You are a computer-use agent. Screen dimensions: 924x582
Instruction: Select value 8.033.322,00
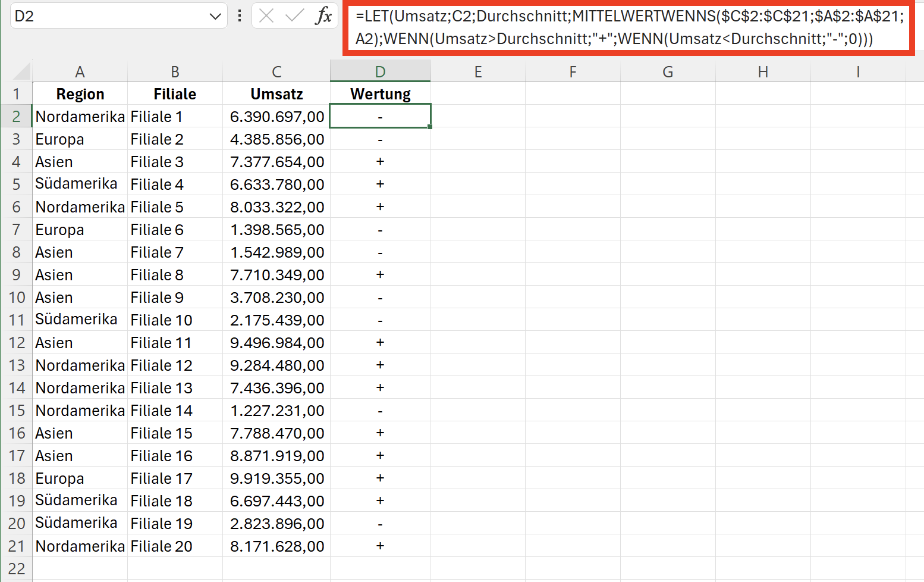[x=276, y=206]
